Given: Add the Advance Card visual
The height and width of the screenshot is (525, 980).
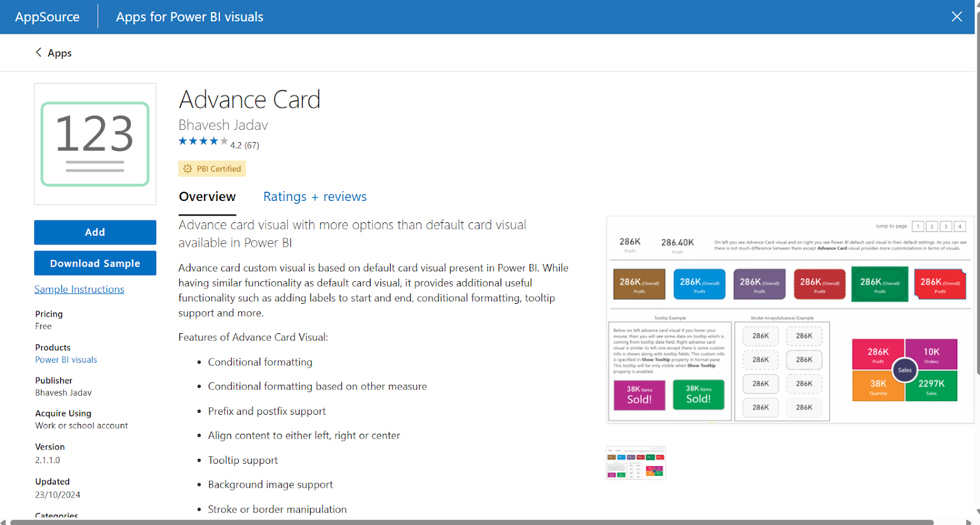Looking at the screenshot, I should [95, 232].
